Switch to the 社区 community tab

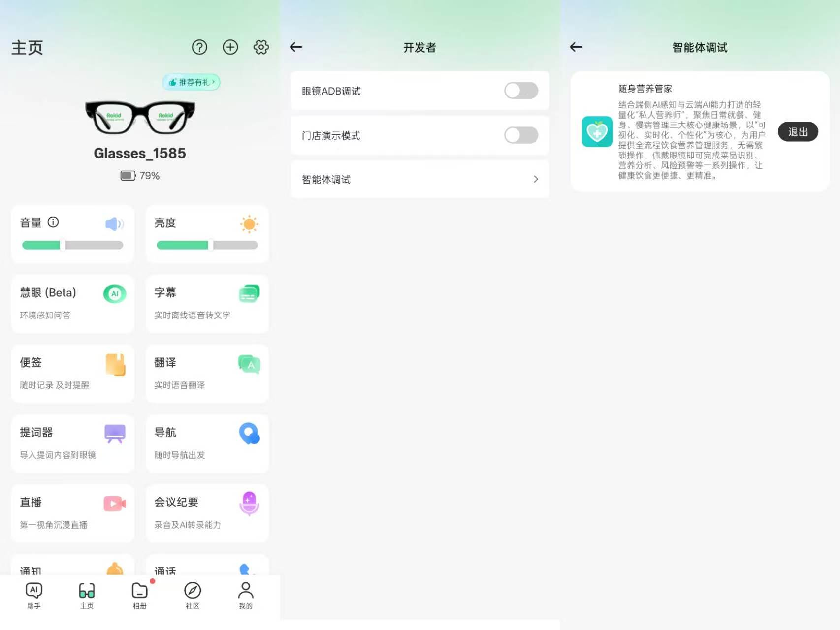coord(193,596)
